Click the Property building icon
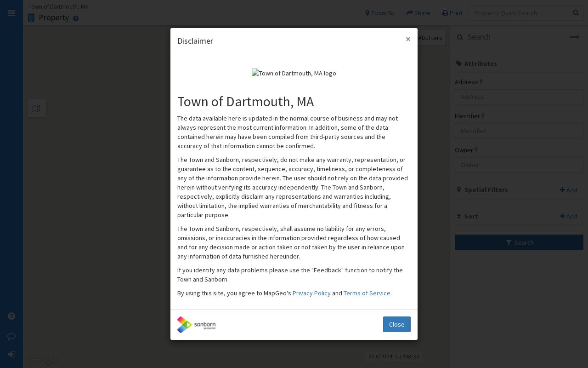588x368 pixels. tap(31, 18)
